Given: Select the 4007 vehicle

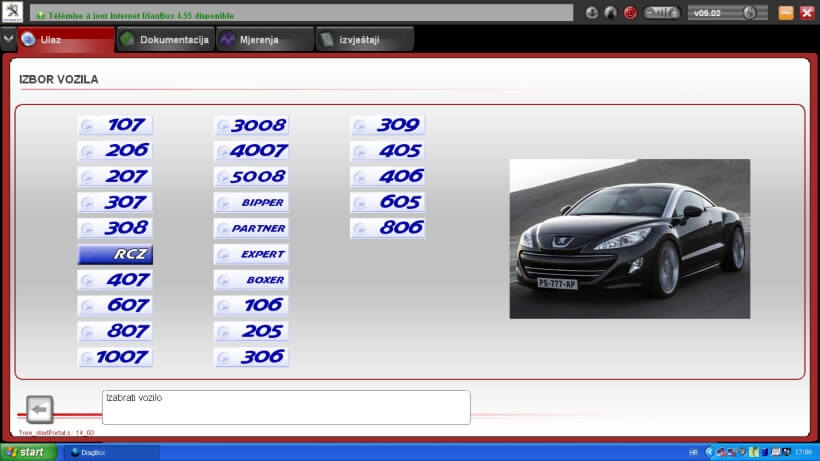Looking at the screenshot, I should (251, 151).
